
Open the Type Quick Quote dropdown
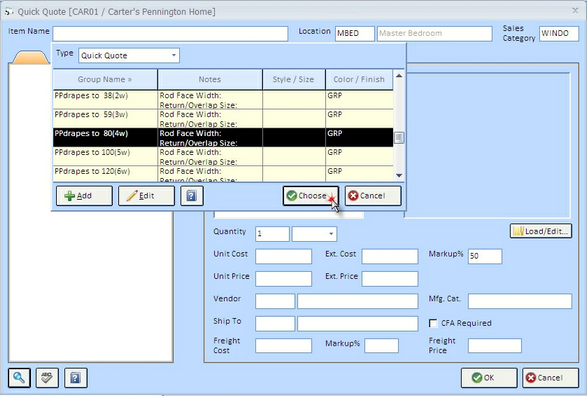point(174,55)
